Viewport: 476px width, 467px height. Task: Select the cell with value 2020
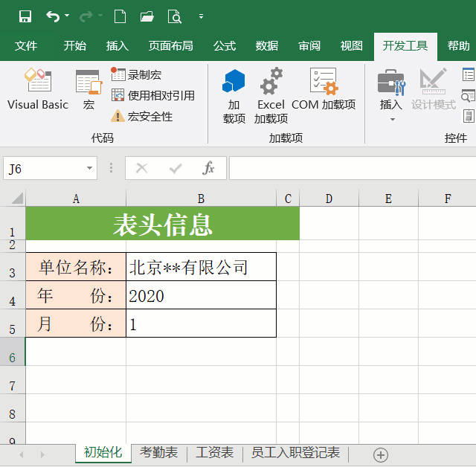201,295
